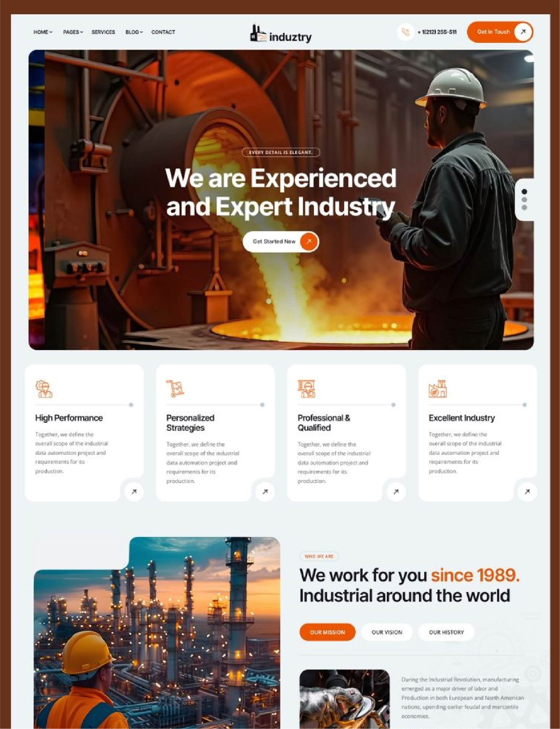
Task: Click the hand truck icon above Personalized Strategies
Action: (175, 389)
